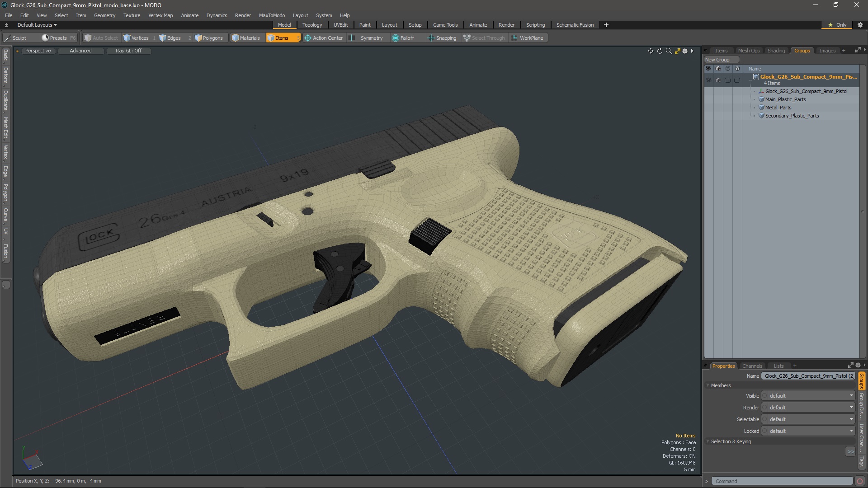Click the Ray GL: Off button
Image resolution: width=868 pixels, height=488 pixels.
[128, 51]
